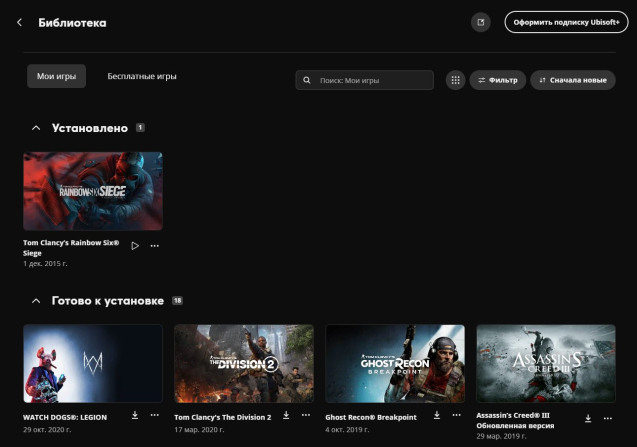Screen dimensions: 637x447
Task: Download Ghost Recon Breakpoint
Action: (x=437, y=415)
